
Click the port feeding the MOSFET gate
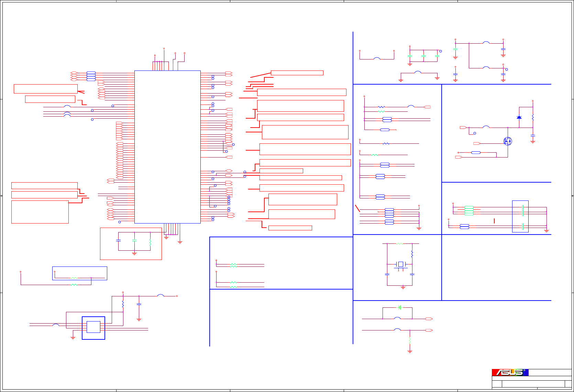pos(477,143)
